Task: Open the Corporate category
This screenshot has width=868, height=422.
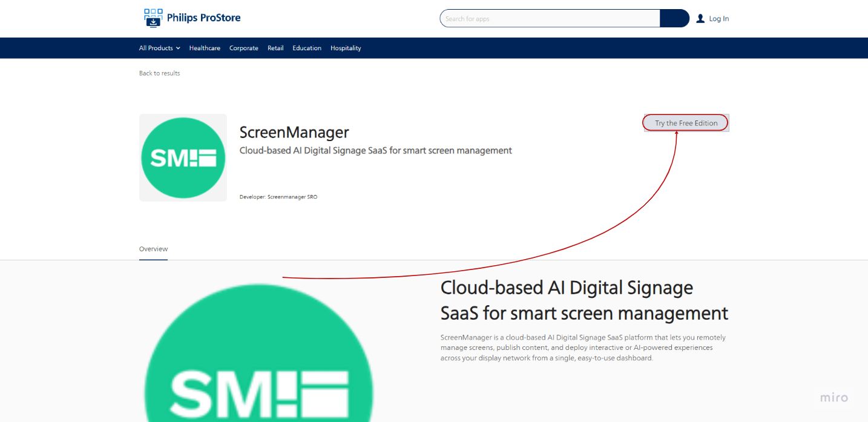Action: coord(244,48)
